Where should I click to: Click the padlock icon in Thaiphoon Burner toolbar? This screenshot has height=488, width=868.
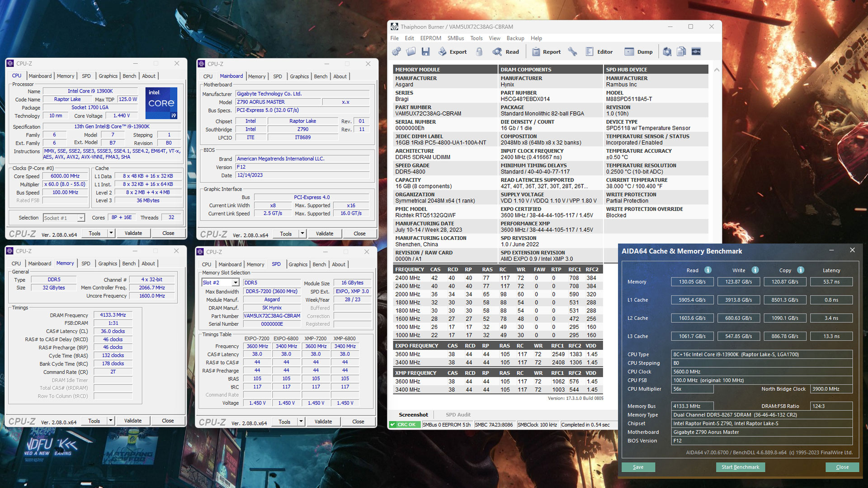pos(479,52)
